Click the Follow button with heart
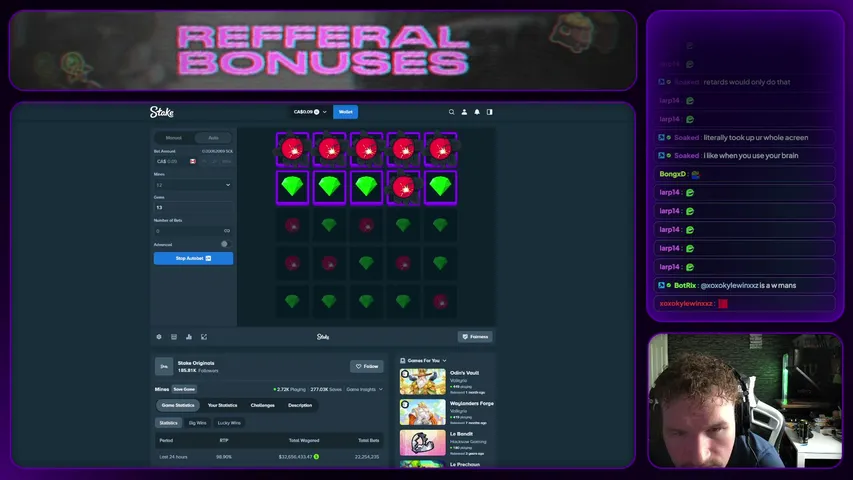 367,366
